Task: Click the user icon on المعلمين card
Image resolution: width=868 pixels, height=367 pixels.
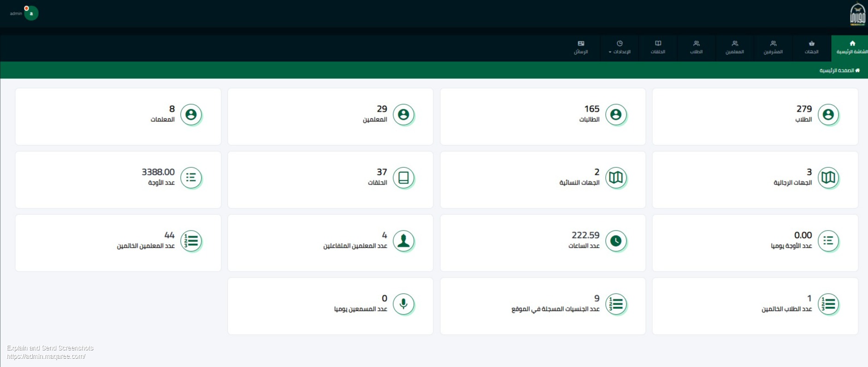Action: point(403,114)
